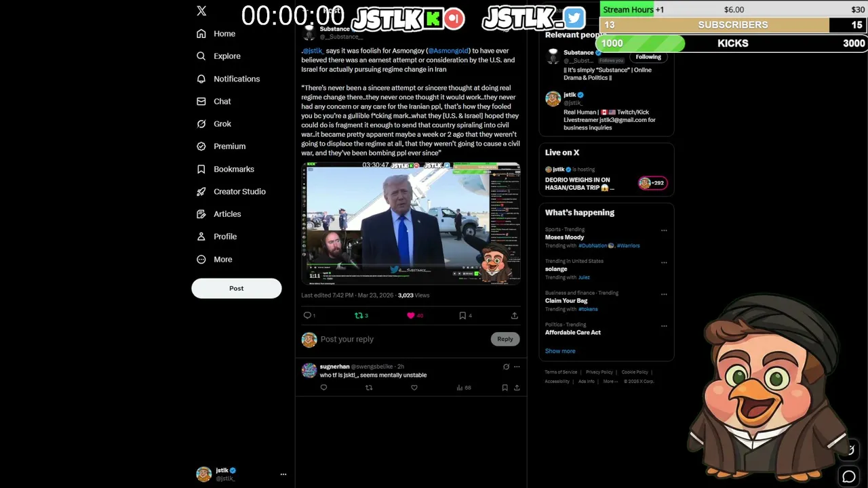
Task: Open Notifications from the sidebar
Action: [228, 79]
